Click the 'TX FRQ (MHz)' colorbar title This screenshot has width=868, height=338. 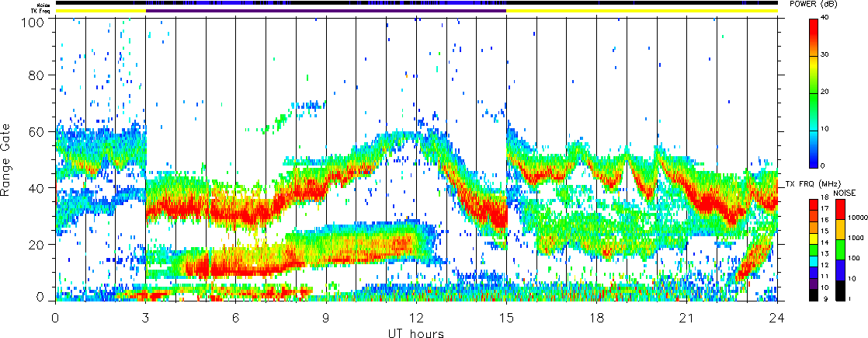[813, 184]
